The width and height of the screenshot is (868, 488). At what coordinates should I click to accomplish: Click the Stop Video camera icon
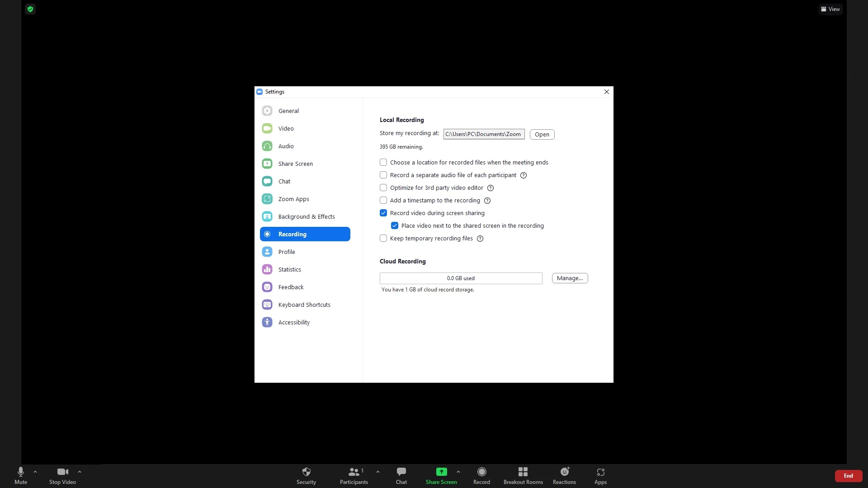(62, 472)
